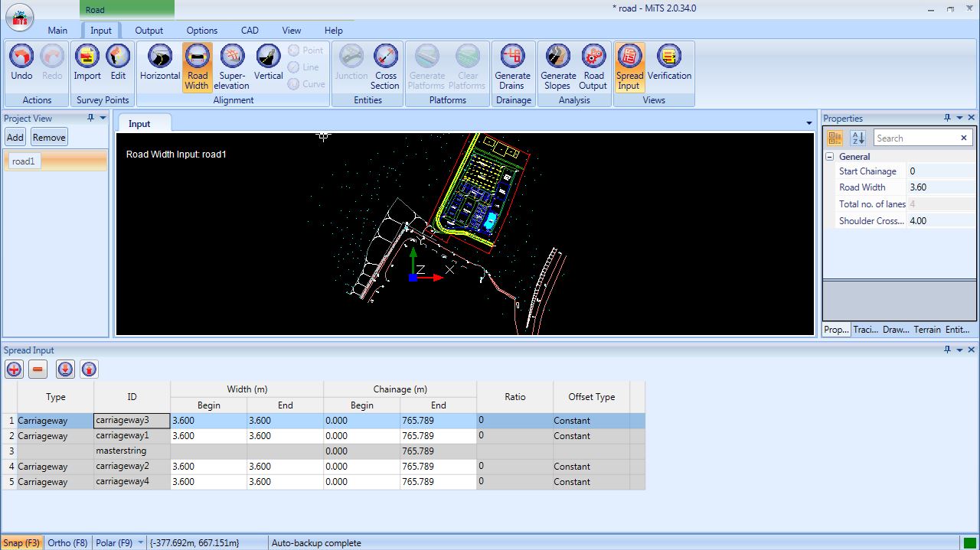Pin the Properties panel
980x550 pixels.
coord(947,118)
